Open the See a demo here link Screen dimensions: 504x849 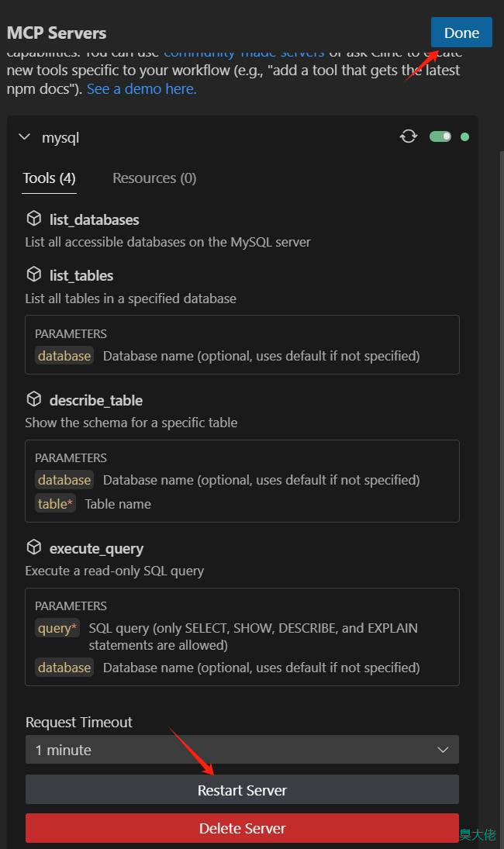tap(141, 89)
